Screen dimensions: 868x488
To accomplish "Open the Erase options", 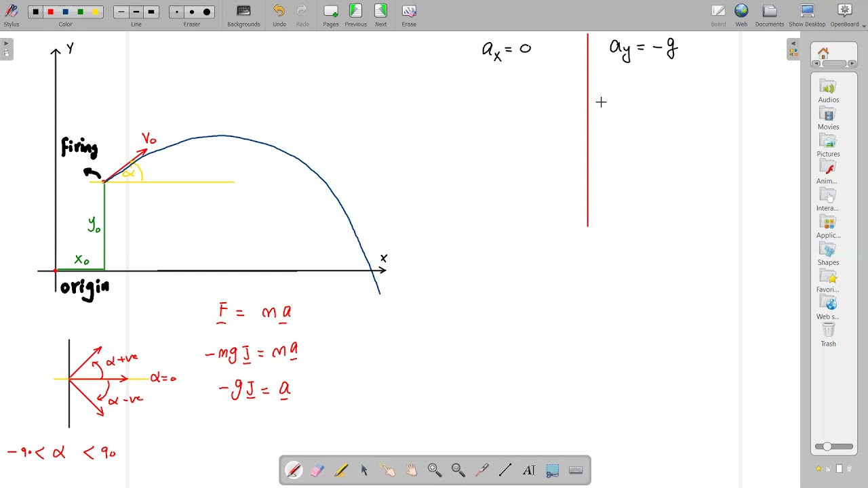I will coord(409,15).
